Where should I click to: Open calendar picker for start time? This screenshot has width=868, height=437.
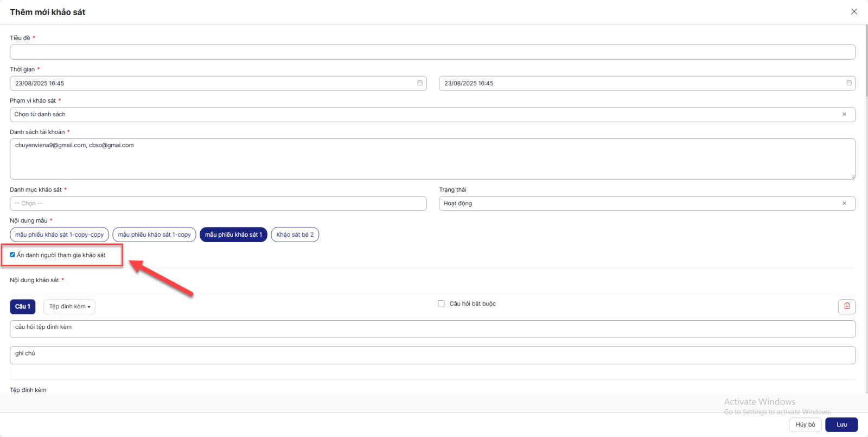pos(419,83)
